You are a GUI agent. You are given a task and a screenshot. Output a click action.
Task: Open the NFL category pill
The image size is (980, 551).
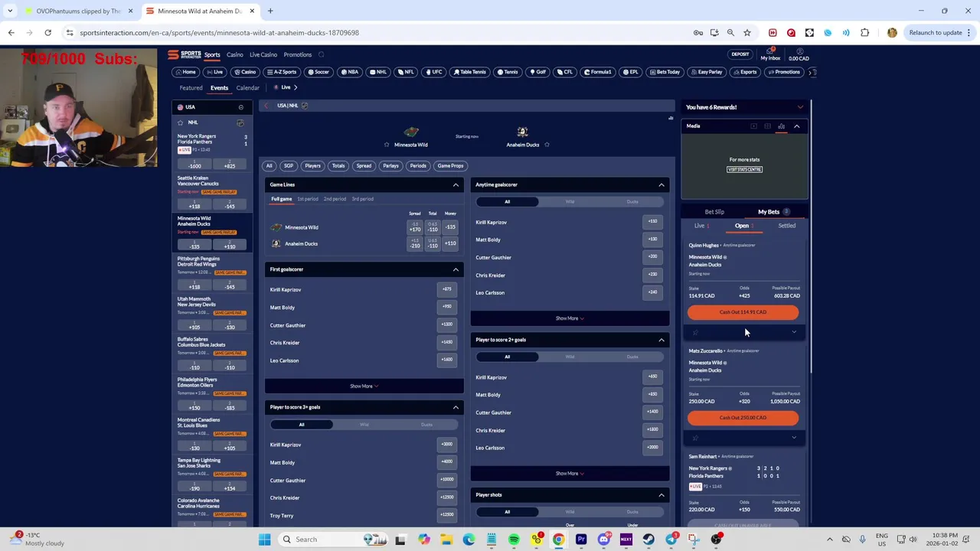[406, 72]
